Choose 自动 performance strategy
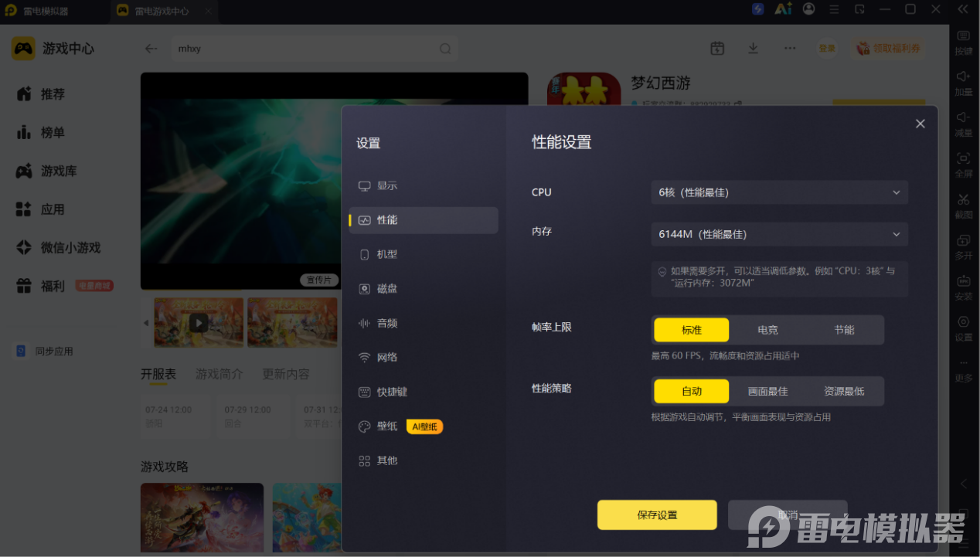980x557 pixels. point(692,391)
